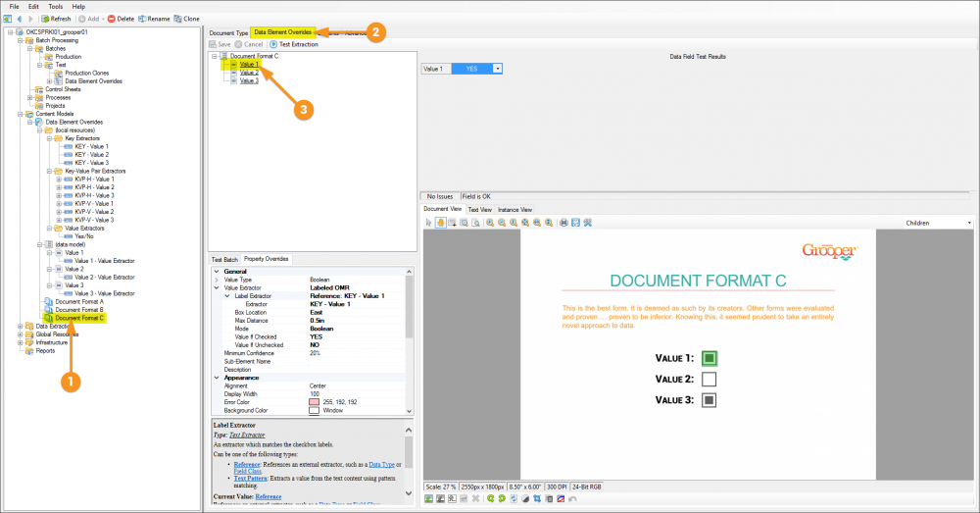
Task: Click the Reference link in description
Action: click(247, 464)
